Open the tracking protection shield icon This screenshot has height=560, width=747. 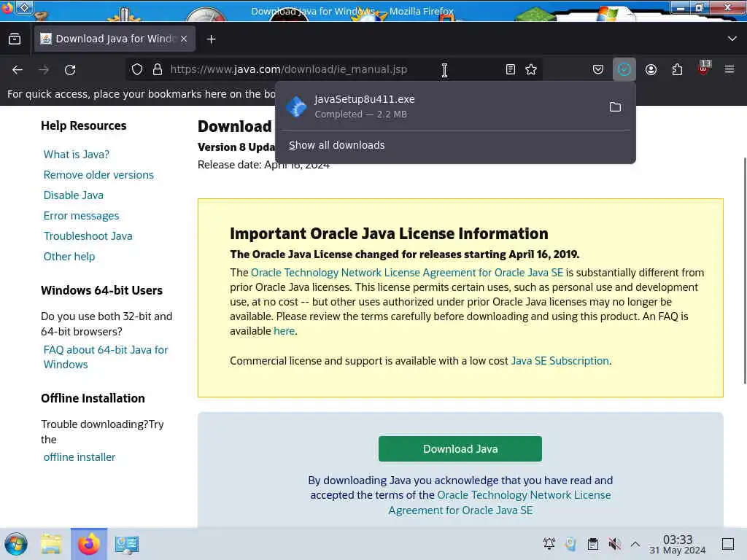(137, 69)
